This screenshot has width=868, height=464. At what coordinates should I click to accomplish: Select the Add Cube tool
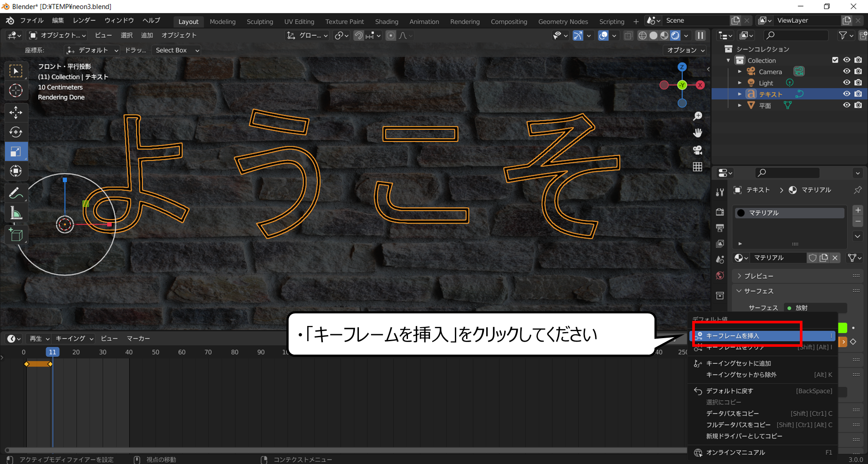16,235
